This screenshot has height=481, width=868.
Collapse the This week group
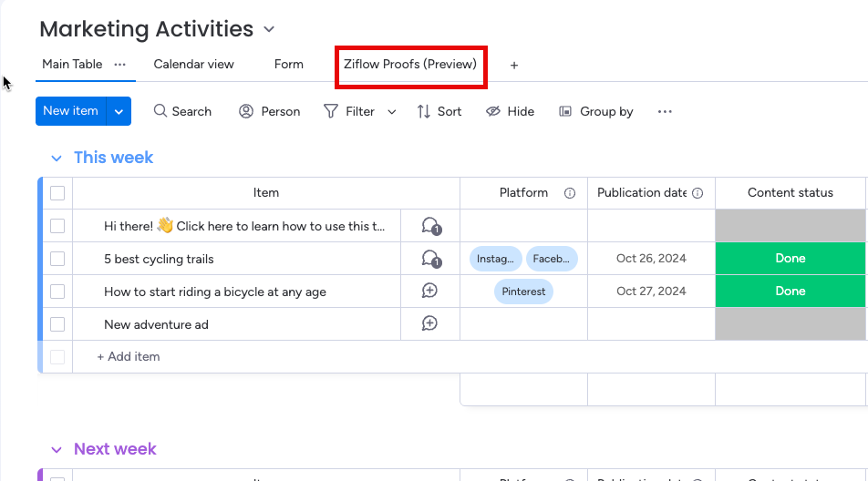point(57,159)
